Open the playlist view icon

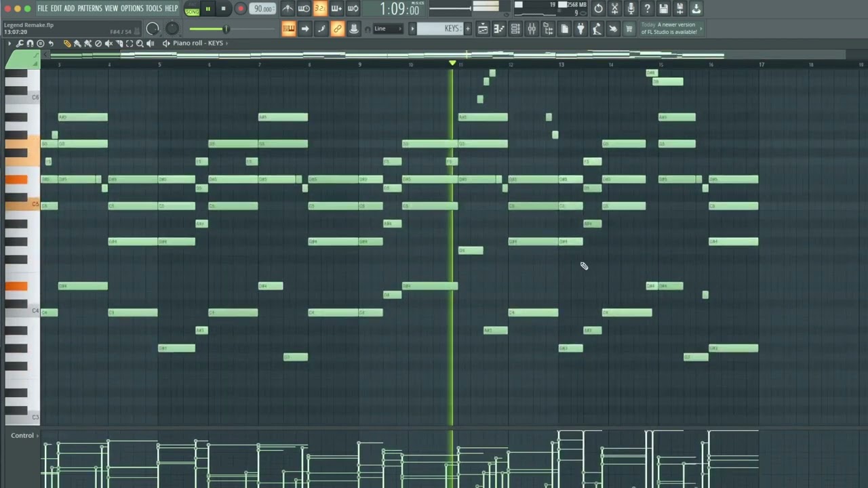(483, 28)
